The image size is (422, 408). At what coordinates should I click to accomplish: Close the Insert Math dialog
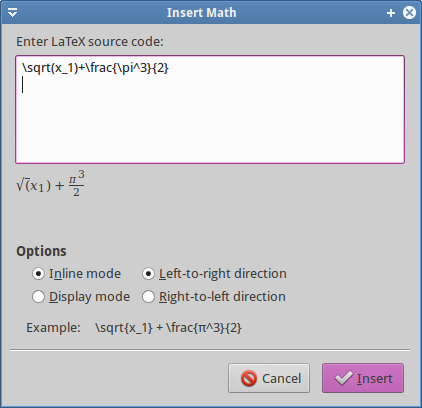[409, 13]
